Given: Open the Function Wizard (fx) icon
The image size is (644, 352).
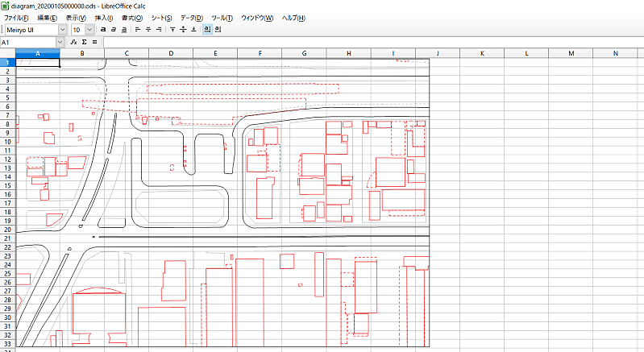Looking at the screenshot, I should click(73, 42).
